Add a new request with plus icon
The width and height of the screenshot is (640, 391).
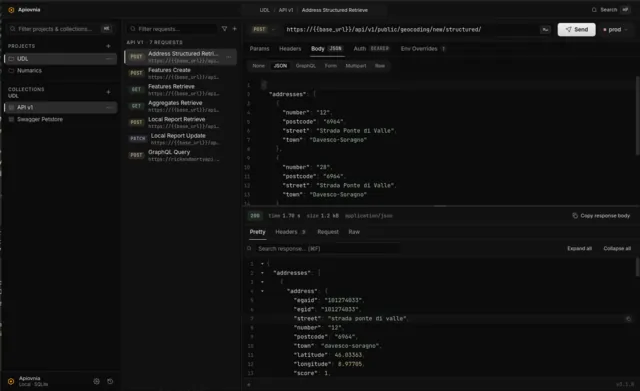(x=234, y=29)
